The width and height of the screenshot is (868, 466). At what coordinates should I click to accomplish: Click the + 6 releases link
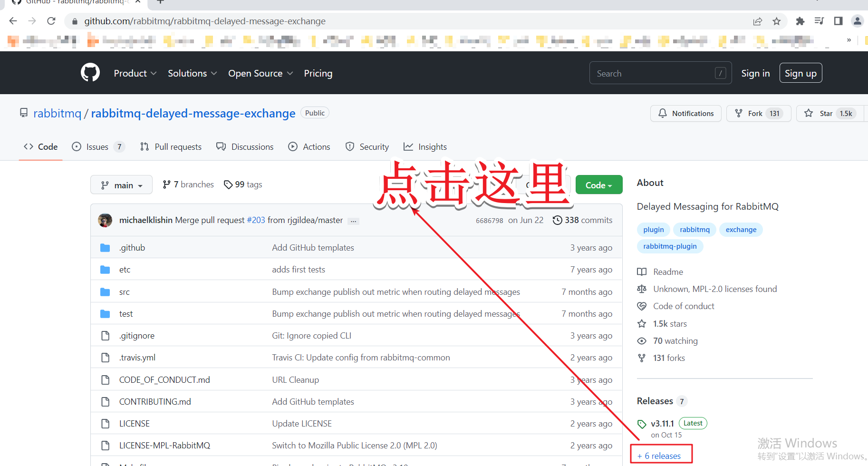coord(659,456)
